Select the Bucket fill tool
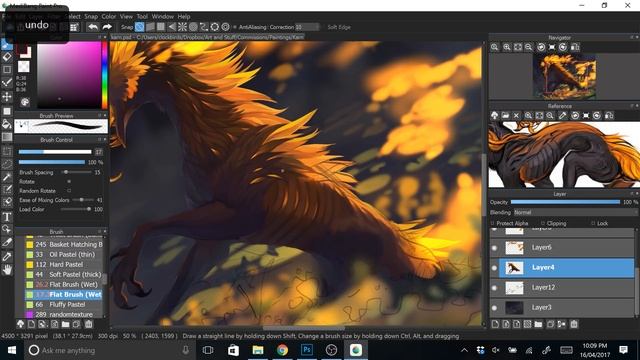 pos(7,124)
